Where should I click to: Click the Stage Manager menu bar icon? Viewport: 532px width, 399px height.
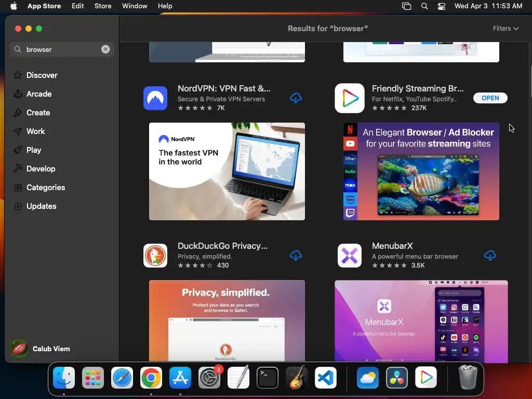pyautogui.click(x=406, y=6)
